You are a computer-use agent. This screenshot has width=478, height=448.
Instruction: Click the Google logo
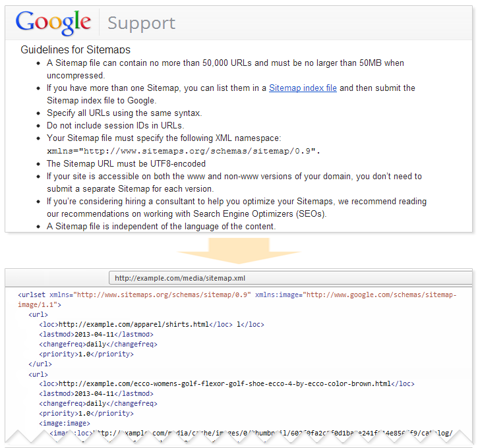(53, 22)
